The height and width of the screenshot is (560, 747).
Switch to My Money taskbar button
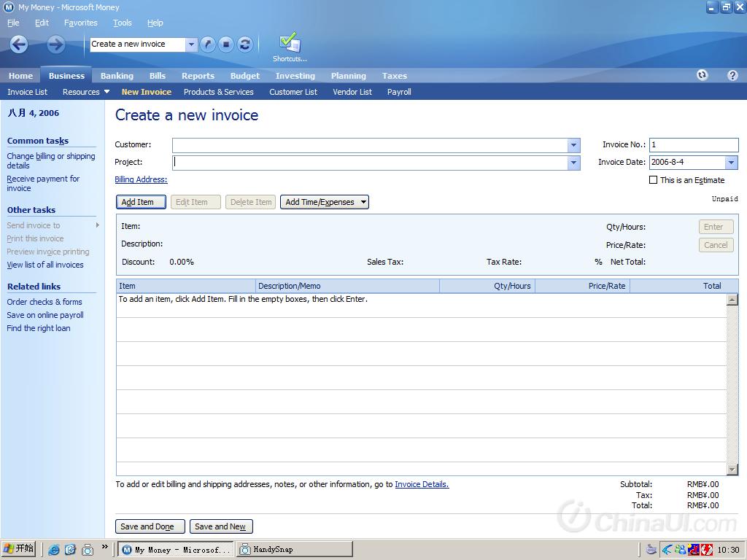point(176,550)
